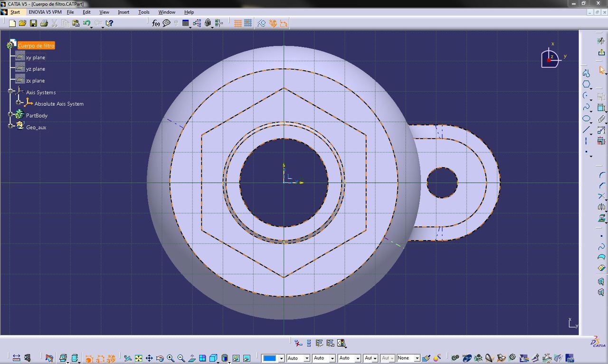Screen dimensions: 608x364
Task: Click the Painter brush icon
Action: [426, 358]
